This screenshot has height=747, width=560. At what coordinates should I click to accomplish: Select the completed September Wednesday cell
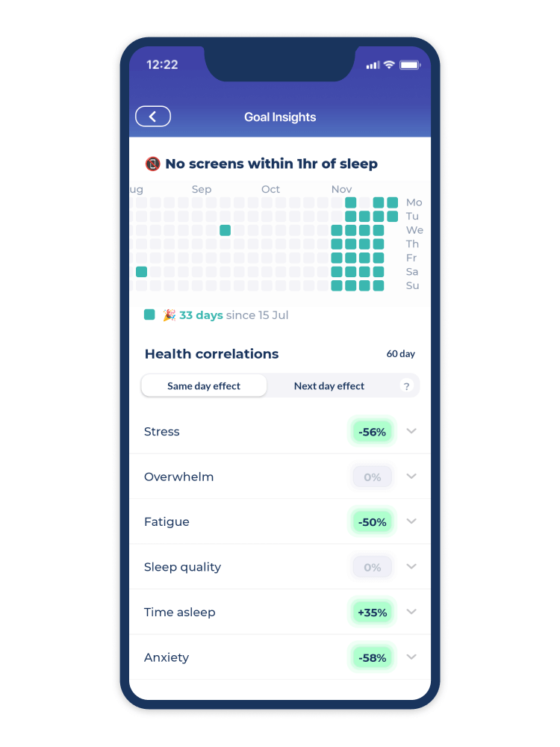pos(225,231)
